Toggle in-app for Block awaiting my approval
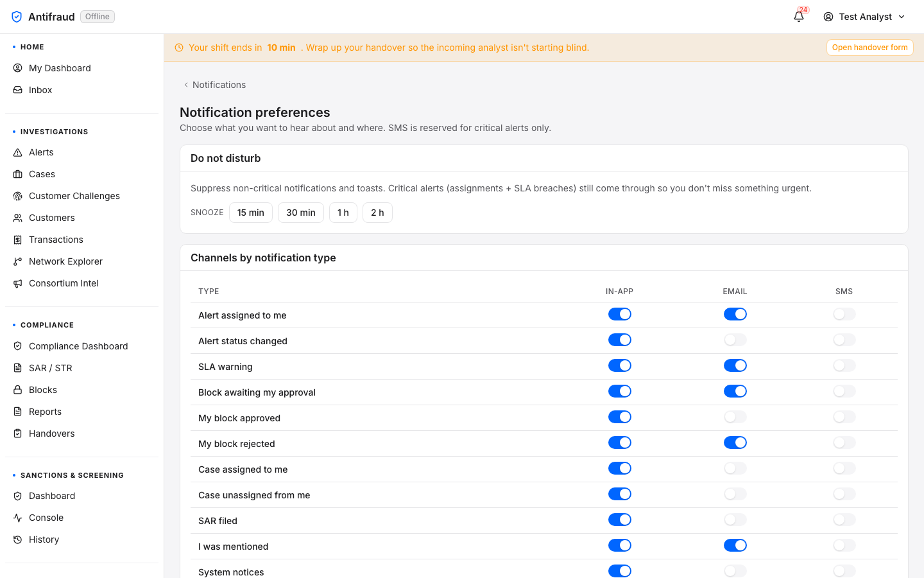Screen dimensions: 924x578 pyautogui.click(x=620, y=391)
